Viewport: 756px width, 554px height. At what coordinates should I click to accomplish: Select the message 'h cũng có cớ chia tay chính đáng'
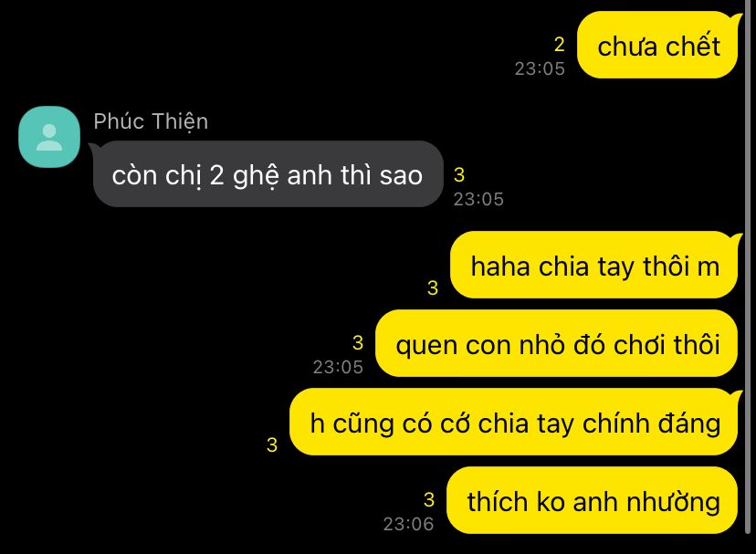coord(514,423)
